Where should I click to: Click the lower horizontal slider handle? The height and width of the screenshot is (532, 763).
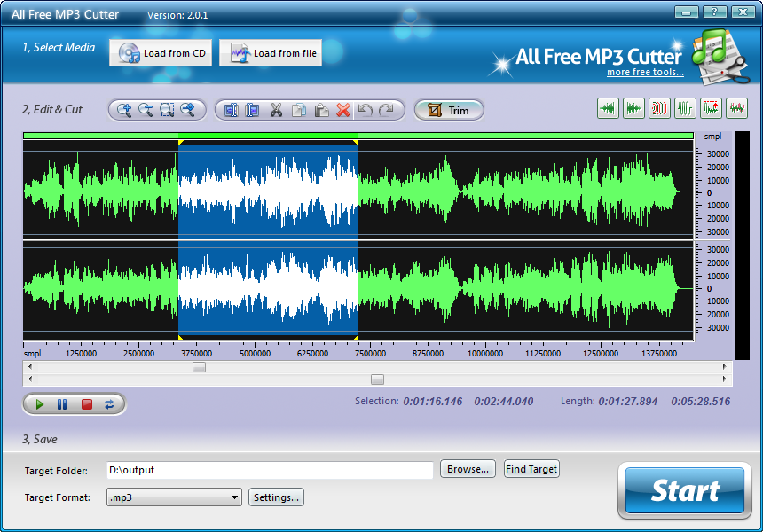pos(377,379)
